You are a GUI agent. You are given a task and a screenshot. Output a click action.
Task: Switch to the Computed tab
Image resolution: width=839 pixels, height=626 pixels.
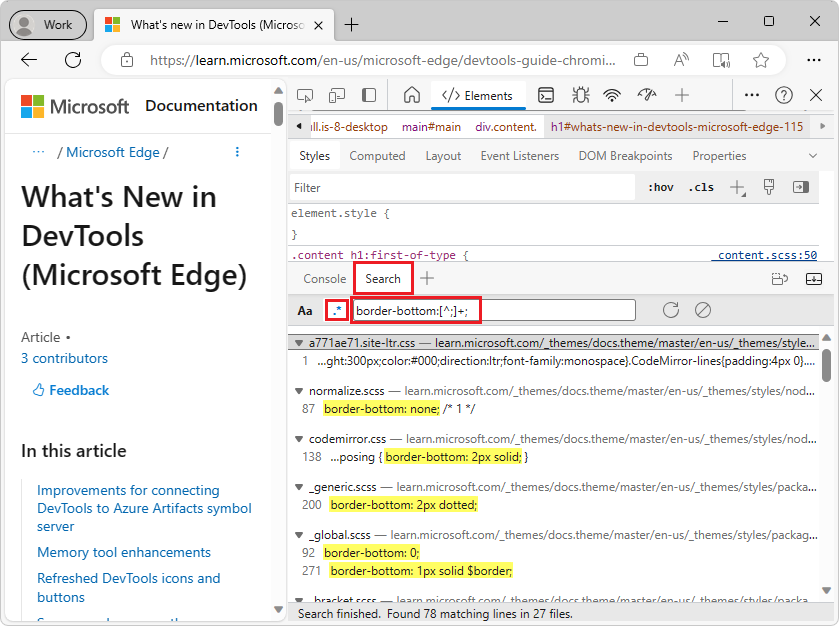pos(377,155)
